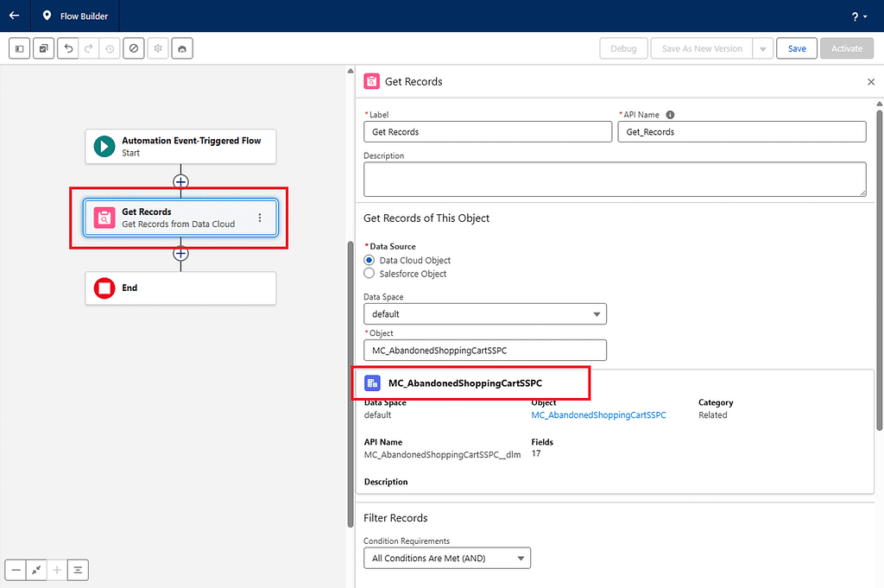Click the pink Get Records panel icon
This screenshot has height=588, width=884.
coord(371,81)
